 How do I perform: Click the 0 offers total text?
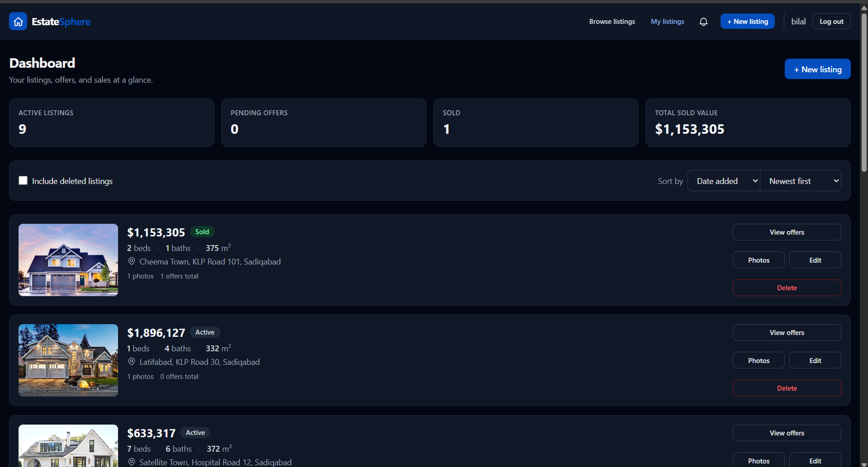tap(180, 376)
